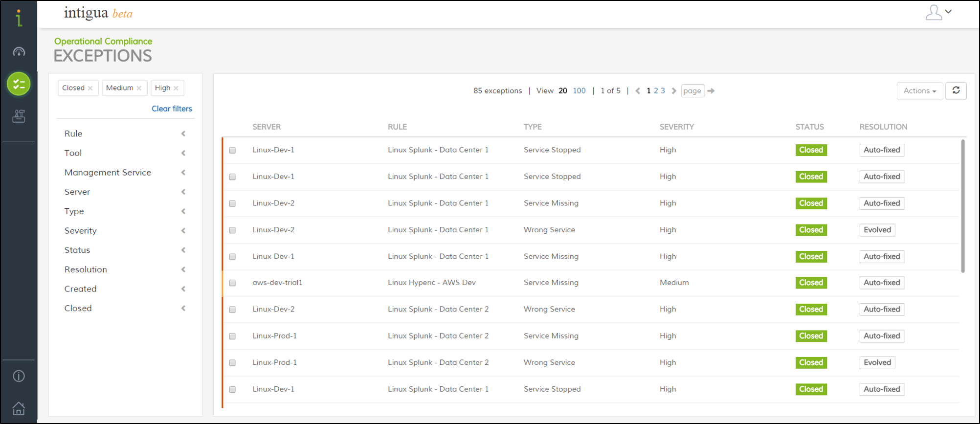This screenshot has height=424, width=980.
Task: Click the go-to-page arrow icon
Action: [x=711, y=91]
